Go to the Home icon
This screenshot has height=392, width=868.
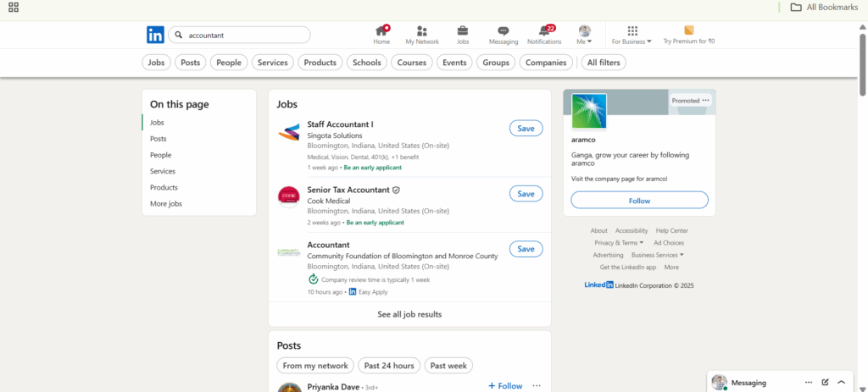(381, 30)
